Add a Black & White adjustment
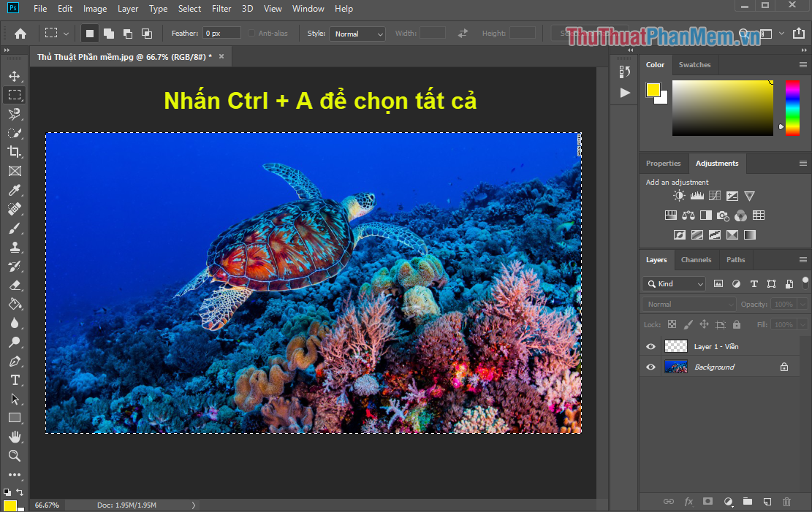 click(x=706, y=215)
